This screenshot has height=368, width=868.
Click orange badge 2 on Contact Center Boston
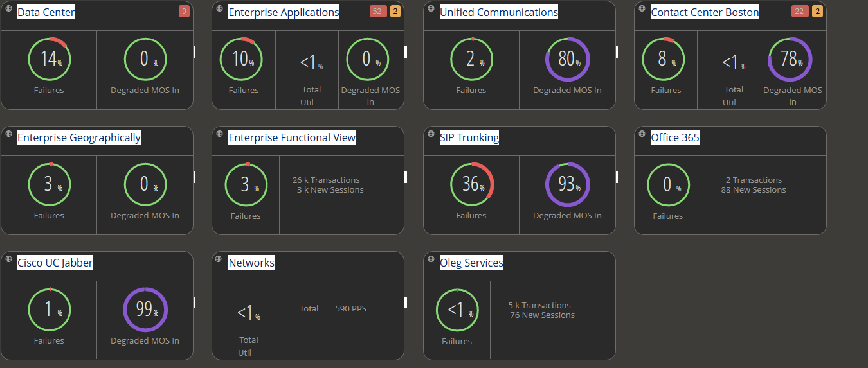(817, 12)
